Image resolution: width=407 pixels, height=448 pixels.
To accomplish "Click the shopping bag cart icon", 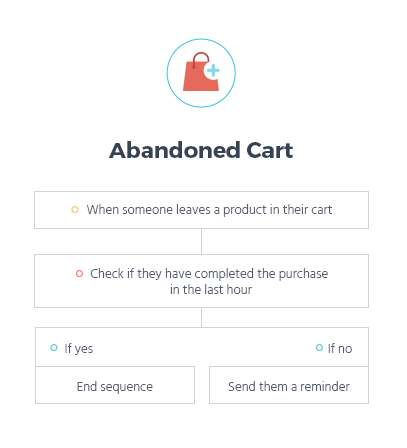I will pyautogui.click(x=201, y=72).
